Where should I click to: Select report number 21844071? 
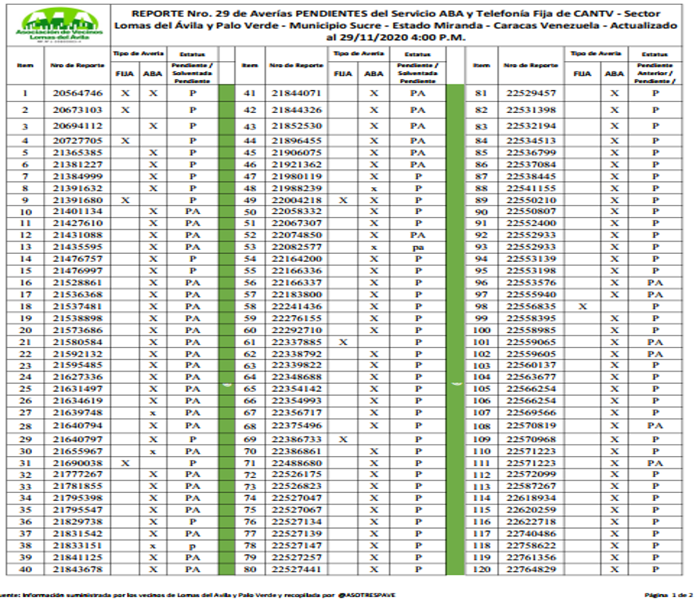[x=297, y=93]
